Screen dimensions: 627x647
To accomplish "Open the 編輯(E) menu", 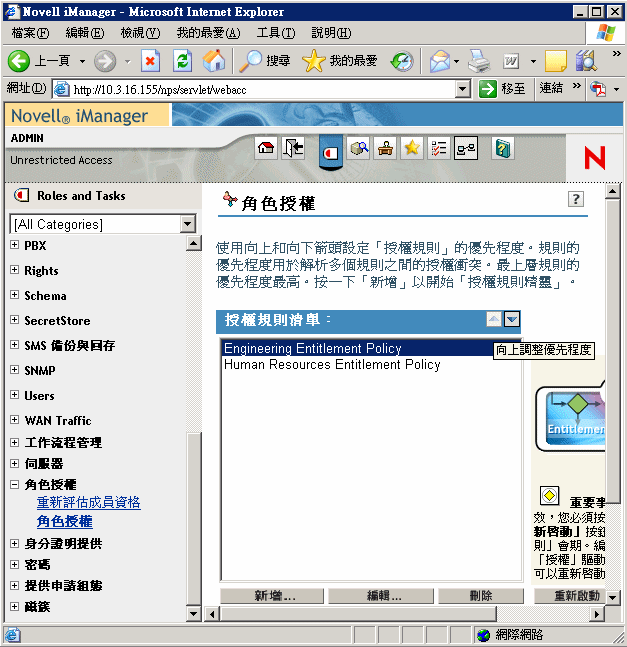I will point(85,33).
